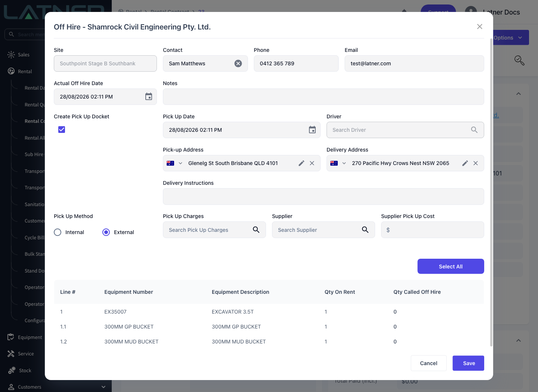Open the Customers menu in sidebar

click(x=30, y=387)
